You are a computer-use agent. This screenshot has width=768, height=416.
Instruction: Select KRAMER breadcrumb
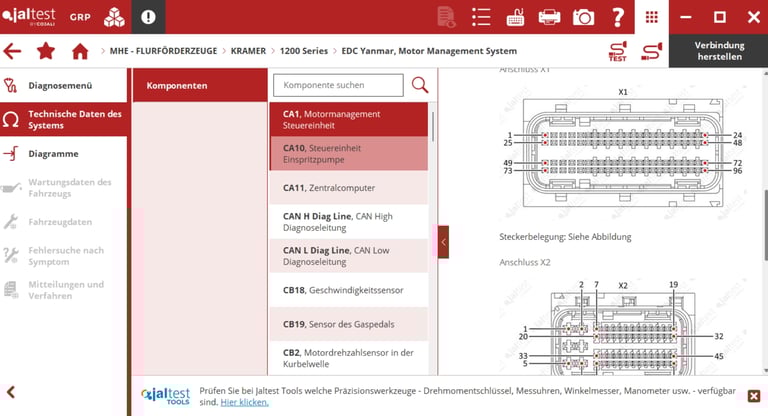pos(248,51)
